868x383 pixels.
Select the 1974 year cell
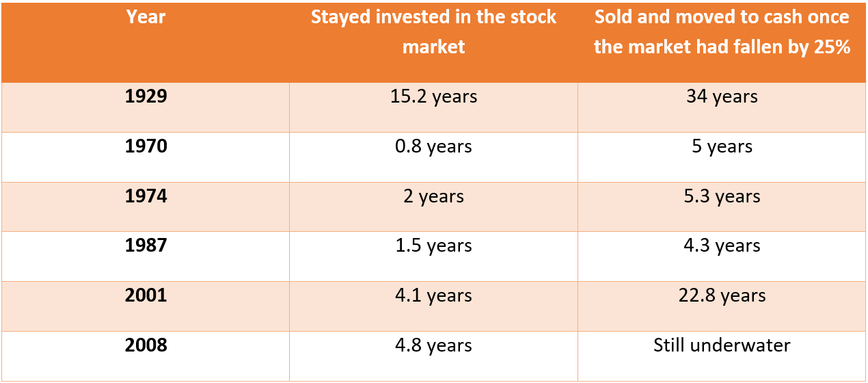point(146,196)
